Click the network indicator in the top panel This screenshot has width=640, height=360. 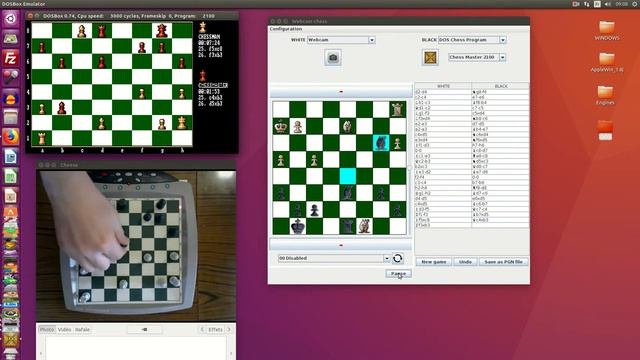click(587, 4)
